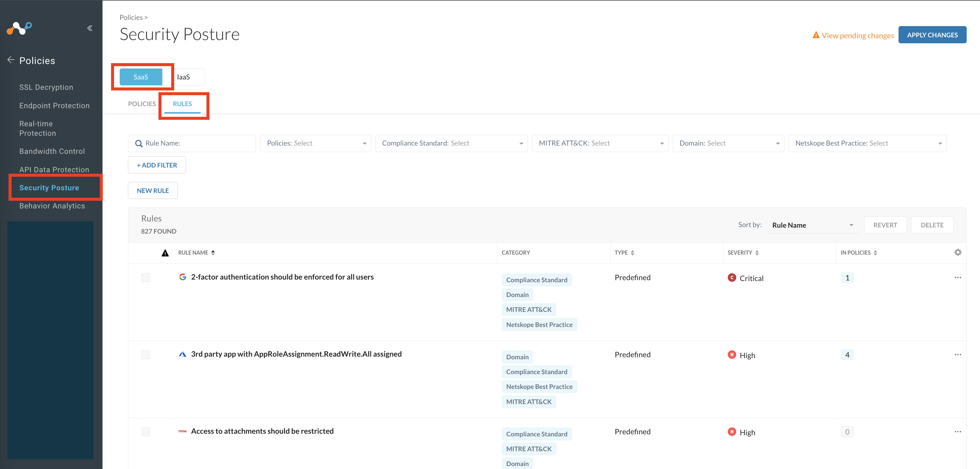Click + ADD FILTER button

coord(157,165)
